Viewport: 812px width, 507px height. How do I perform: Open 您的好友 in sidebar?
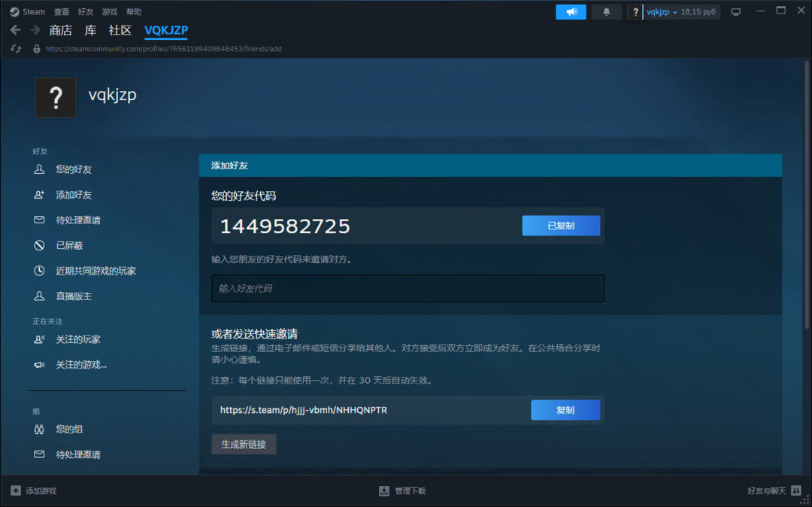pos(74,169)
